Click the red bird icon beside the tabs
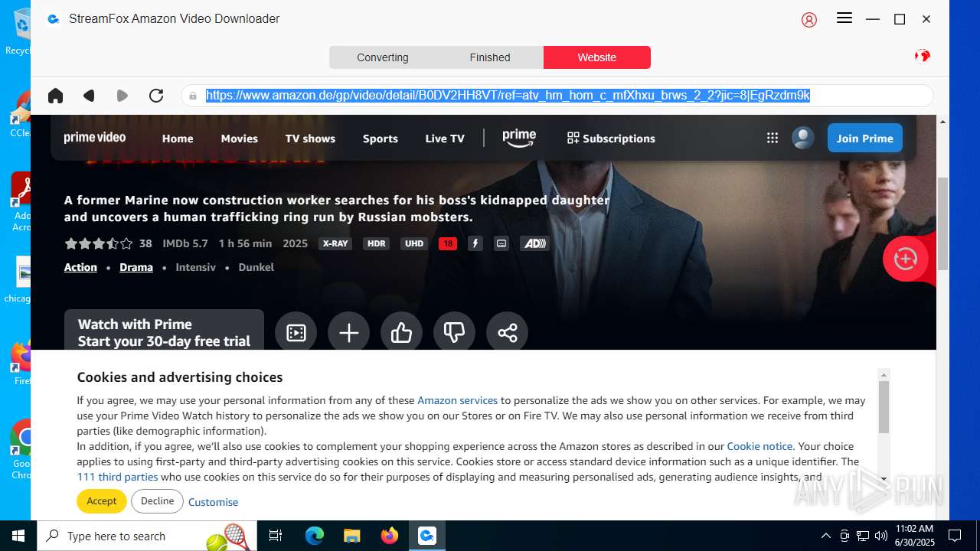The width and height of the screenshot is (980, 551). (923, 56)
